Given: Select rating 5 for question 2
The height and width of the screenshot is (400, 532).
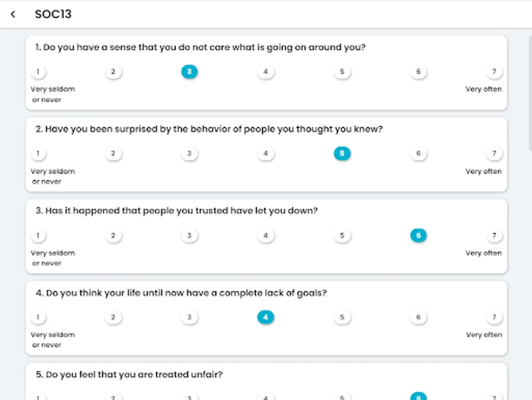Looking at the screenshot, I should (x=342, y=153).
